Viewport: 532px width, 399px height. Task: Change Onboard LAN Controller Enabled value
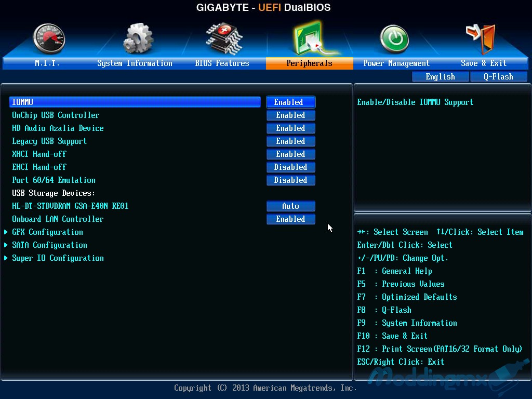291,219
